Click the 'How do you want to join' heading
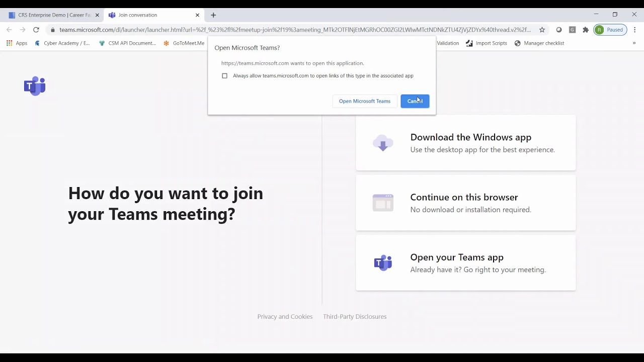Image resolution: width=644 pixels, height=362 pixels. 166,204
